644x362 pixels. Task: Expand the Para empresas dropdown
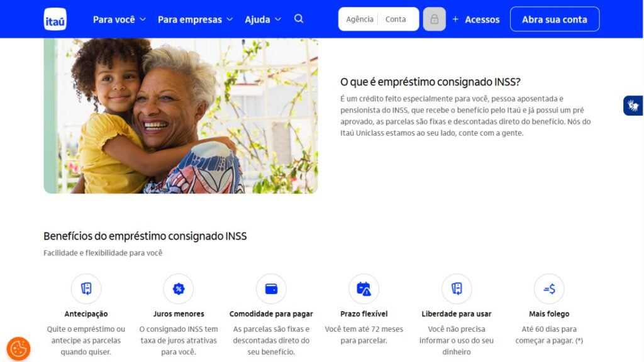[x=195, y=19]
